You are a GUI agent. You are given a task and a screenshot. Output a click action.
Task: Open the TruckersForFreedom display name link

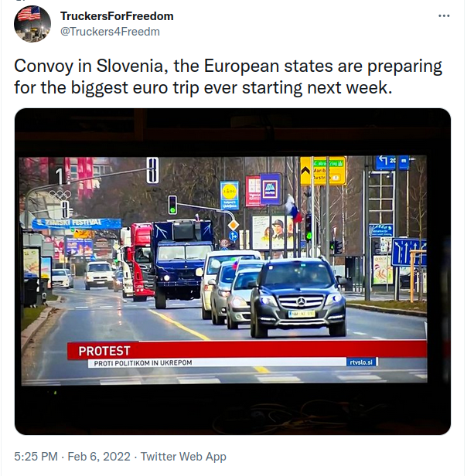pos(117,16)
